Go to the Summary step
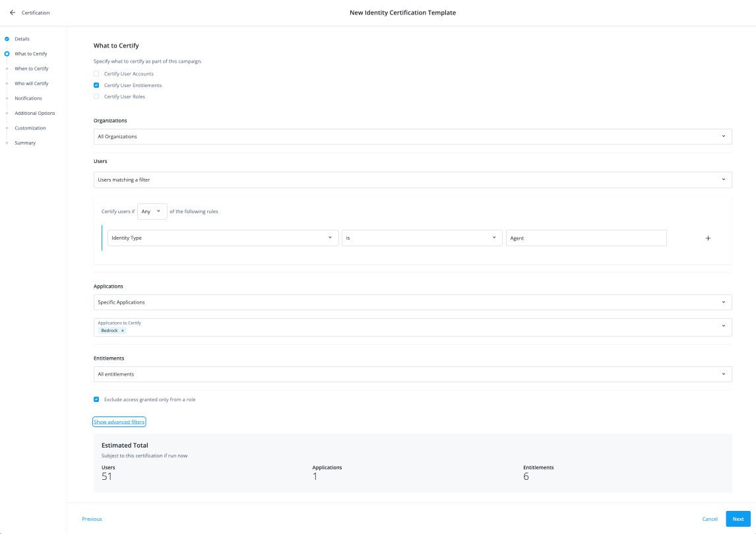Viewport: 756px width, 534px height. [x=25, y=143]
